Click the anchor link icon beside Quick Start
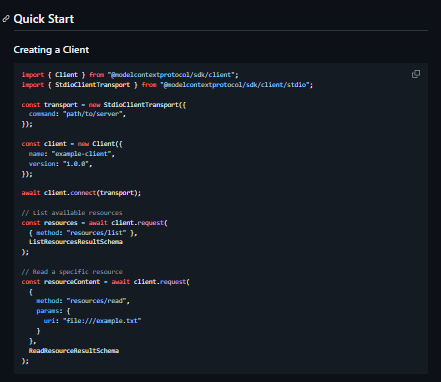The image size is (441, 382). [x=6, y=19]
